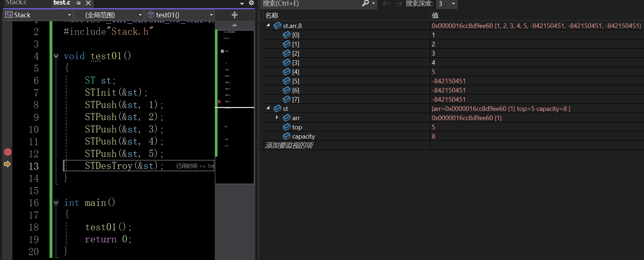Close the test.c tab
644x260 pixels.
pyautogui.click(x=88, y=3)
